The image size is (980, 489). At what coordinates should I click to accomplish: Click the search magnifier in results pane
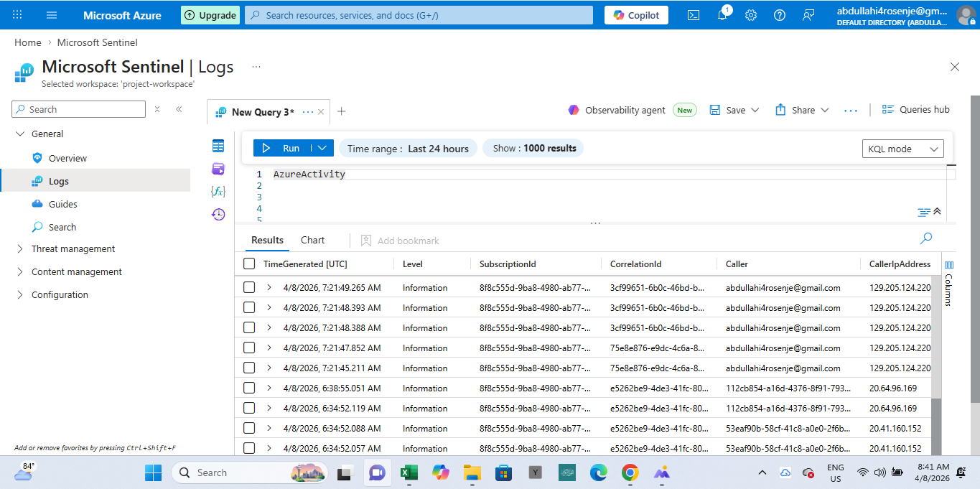click(x=926, y=238)
